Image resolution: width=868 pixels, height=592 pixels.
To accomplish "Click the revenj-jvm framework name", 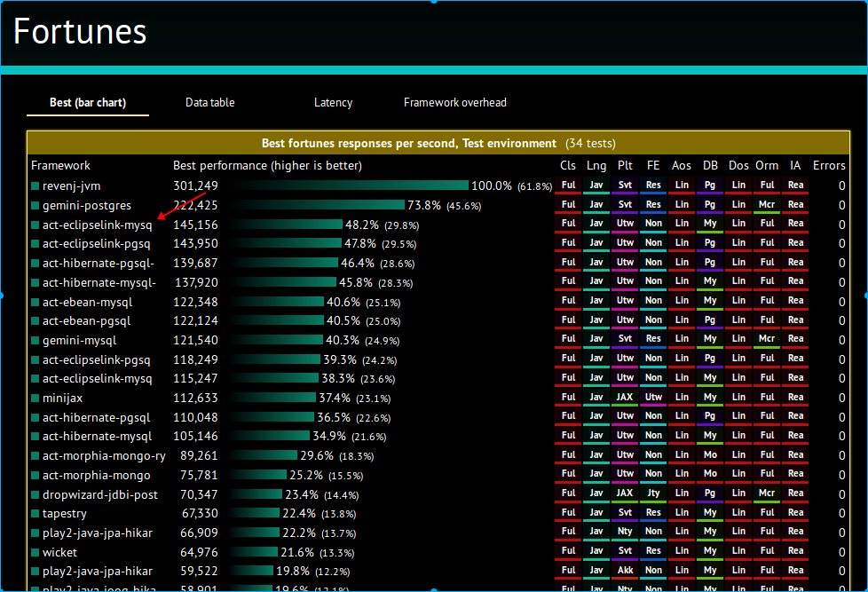I will point(71,186).
